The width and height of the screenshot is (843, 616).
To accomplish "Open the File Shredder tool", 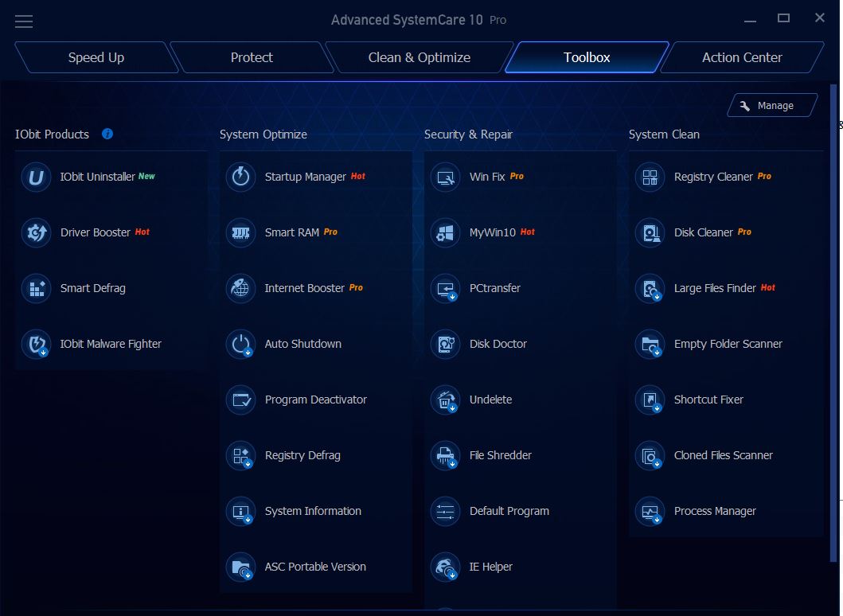I will [x=500, y=455].
